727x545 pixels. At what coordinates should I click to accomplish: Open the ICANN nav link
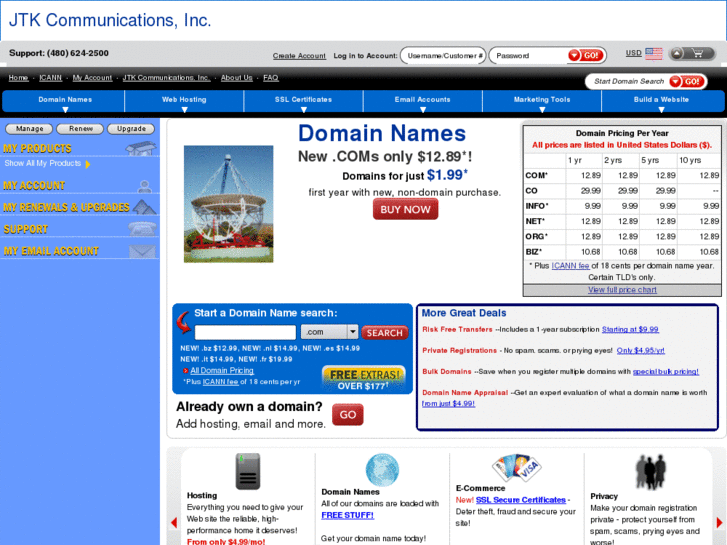click(x=51, y=78)
